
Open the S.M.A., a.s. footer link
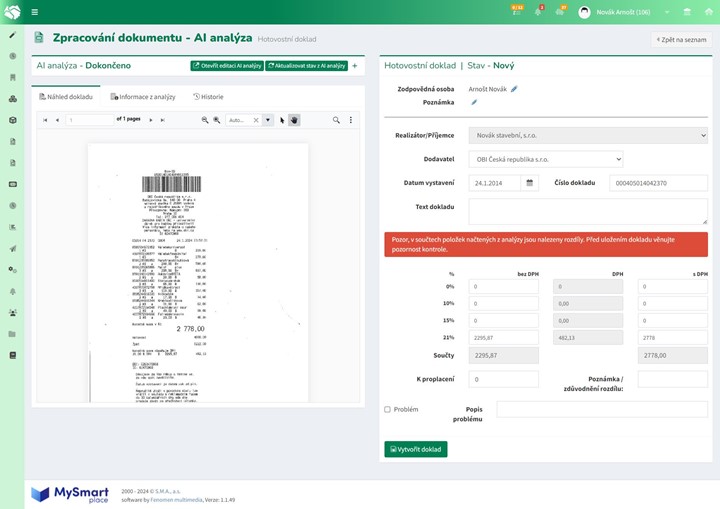point(168,491)
